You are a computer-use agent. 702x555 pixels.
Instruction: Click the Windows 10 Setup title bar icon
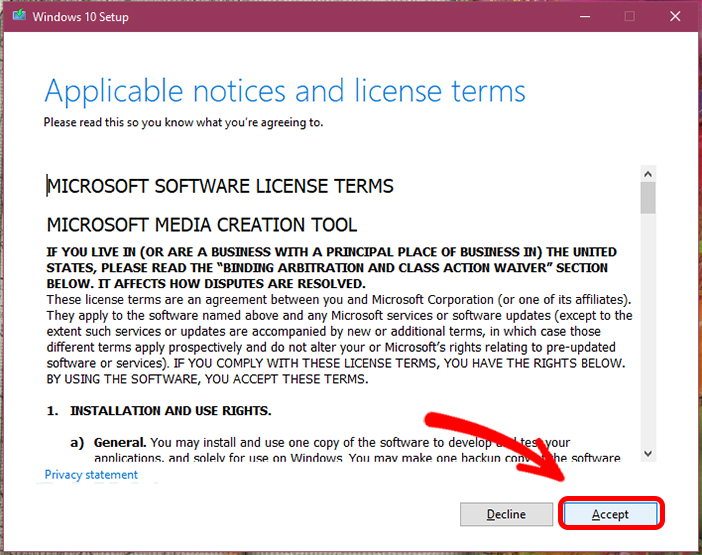point(17,17)
